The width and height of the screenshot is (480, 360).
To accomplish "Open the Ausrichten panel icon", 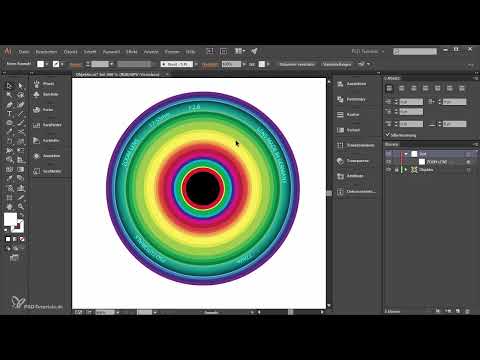I will (x=340, y=84).
